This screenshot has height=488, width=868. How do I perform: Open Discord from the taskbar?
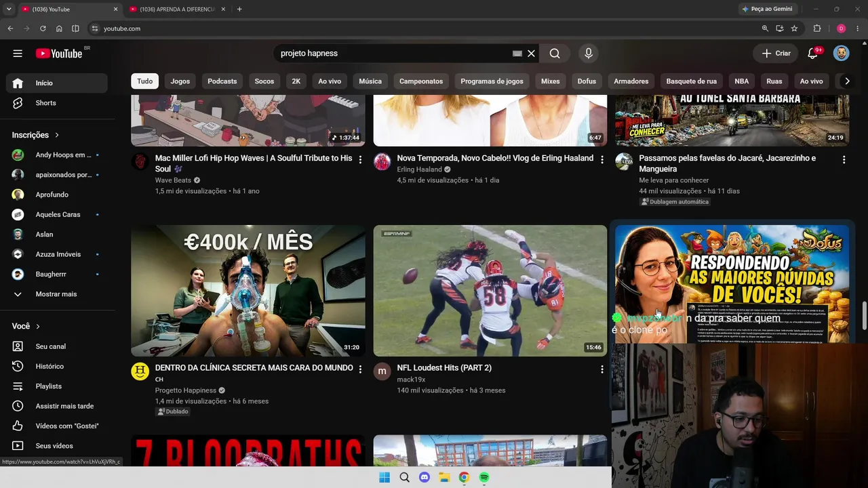coord(425,477)
